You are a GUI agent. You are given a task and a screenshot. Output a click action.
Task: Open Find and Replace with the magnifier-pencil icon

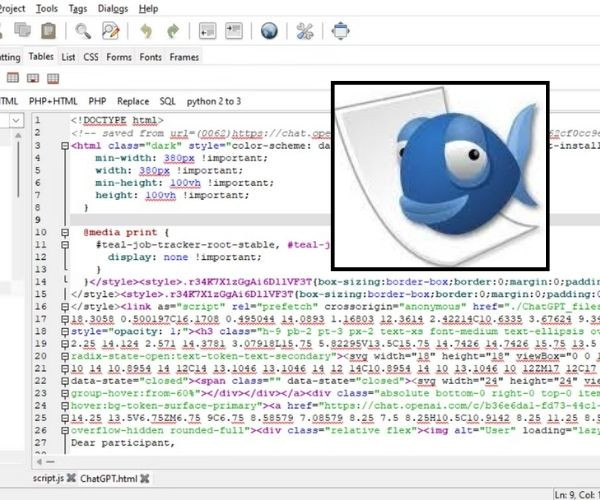(111, 31)
